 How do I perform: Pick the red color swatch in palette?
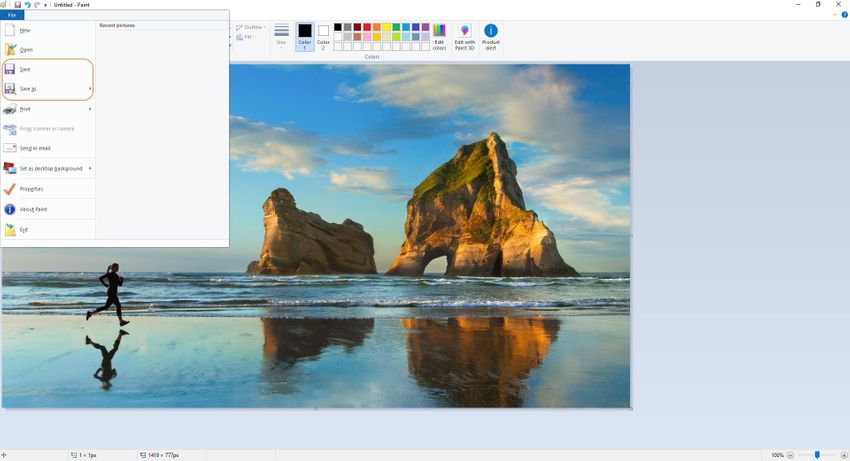click(x=367, y=27)
